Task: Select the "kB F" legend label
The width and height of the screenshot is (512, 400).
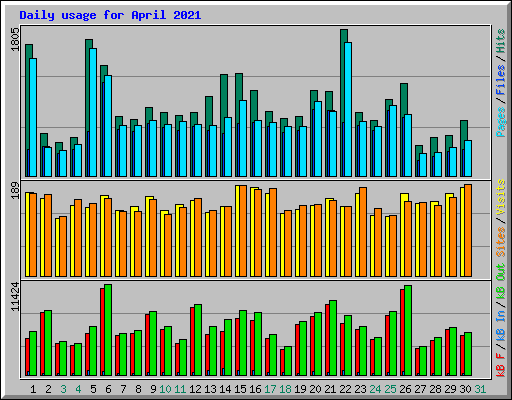Action: 501,365
